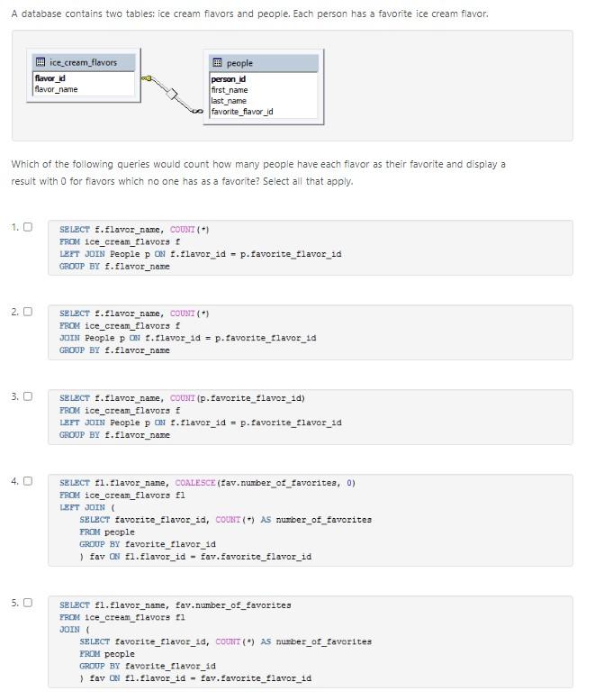Click the yellow key icon on relationship line

tap(147, 78)
